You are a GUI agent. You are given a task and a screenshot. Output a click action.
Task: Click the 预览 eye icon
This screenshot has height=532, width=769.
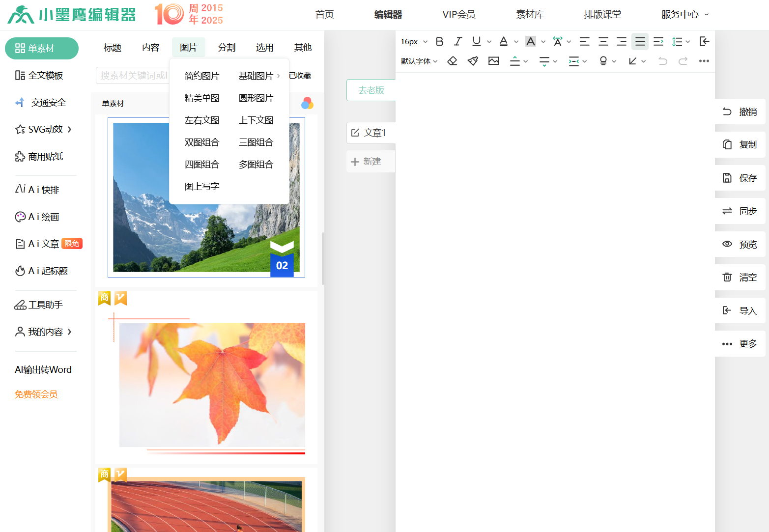coord(727,244)
